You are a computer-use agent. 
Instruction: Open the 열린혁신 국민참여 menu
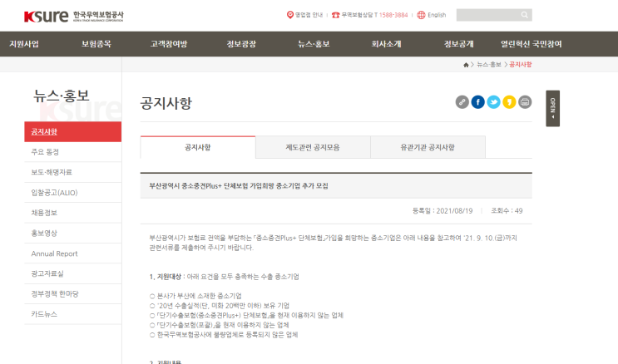click(x=531, y=44)
